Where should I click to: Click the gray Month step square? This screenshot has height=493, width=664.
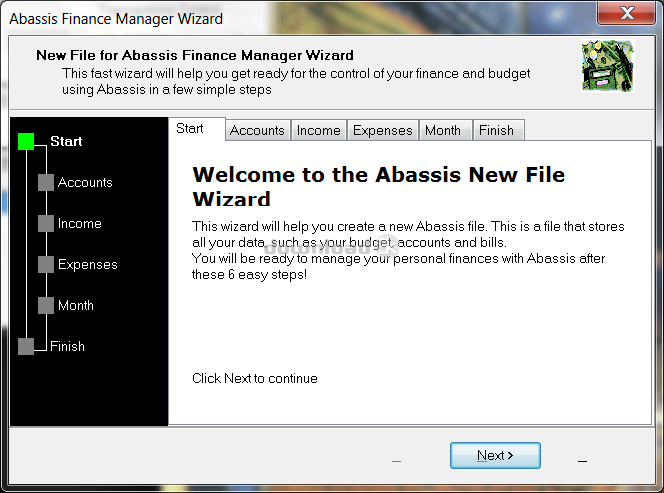coord(46,306)
